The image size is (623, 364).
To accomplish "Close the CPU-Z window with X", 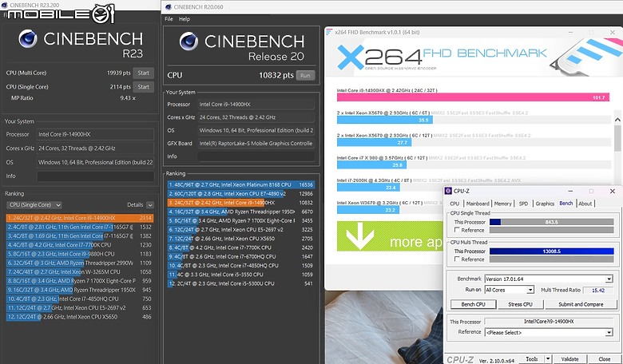I will [613, 191].
